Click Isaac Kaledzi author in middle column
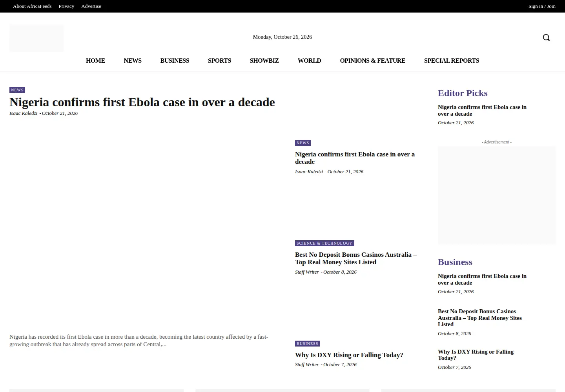This screenshot has width=565, height=392. pyautogui.click(x=309, y=172)
